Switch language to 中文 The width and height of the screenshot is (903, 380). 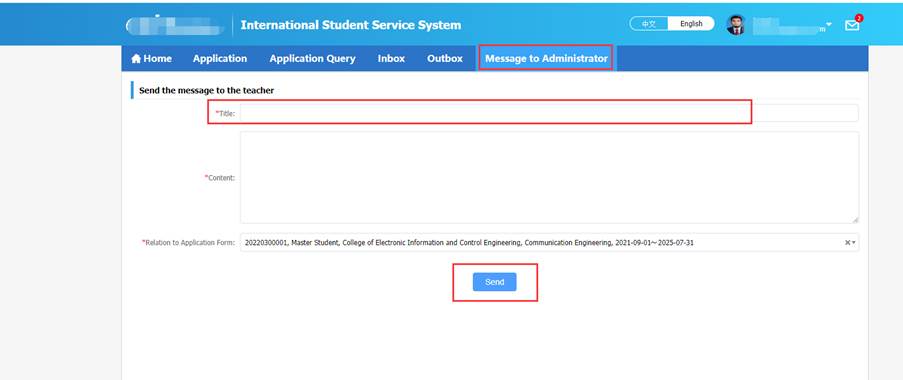pyautogui.click(x=648, y=24)
